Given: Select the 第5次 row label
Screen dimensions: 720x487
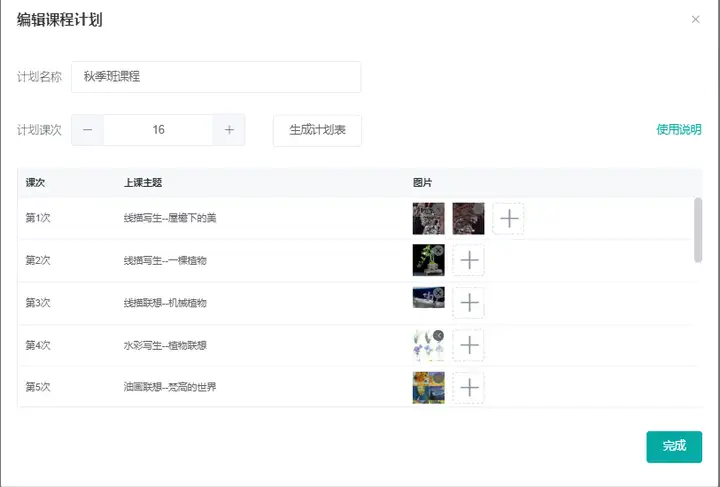Looking at the screenshot, I should click(38, 387).
